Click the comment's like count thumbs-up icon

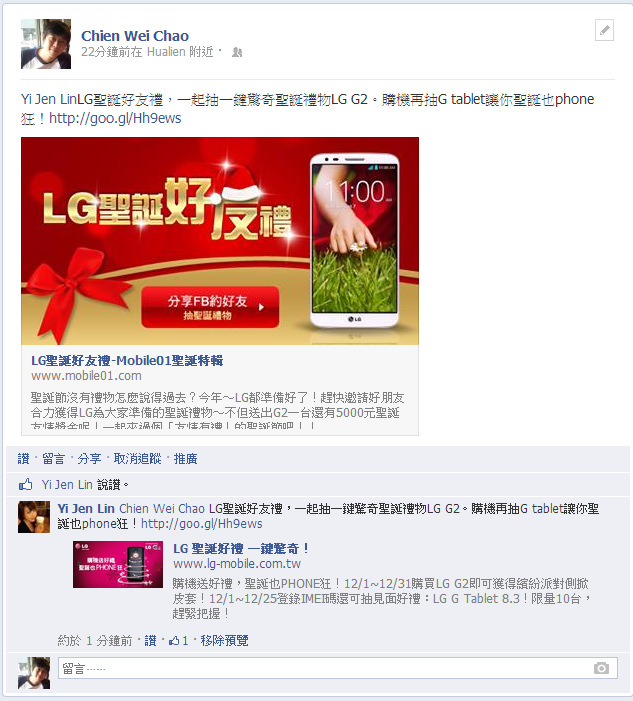(x=173, y=641)
